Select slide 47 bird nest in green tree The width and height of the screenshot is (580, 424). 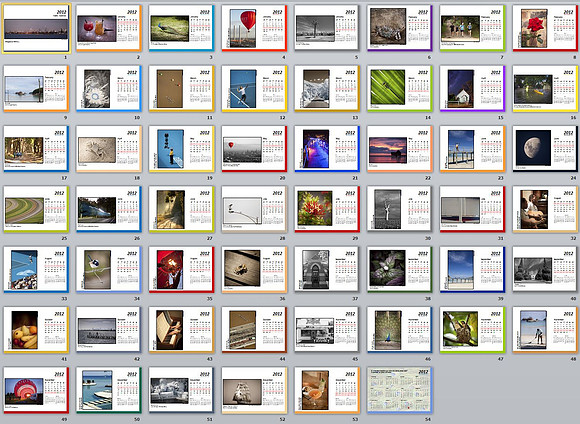tap(472, 330)
